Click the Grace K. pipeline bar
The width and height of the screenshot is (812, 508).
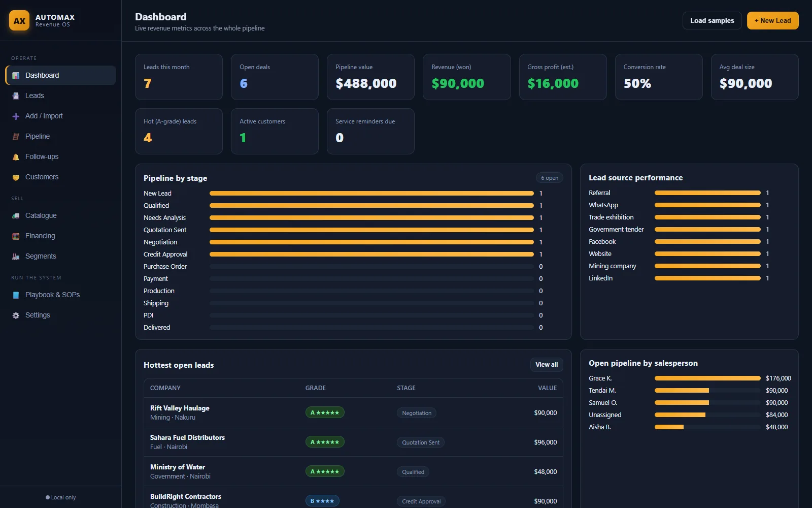pos(707,378)
